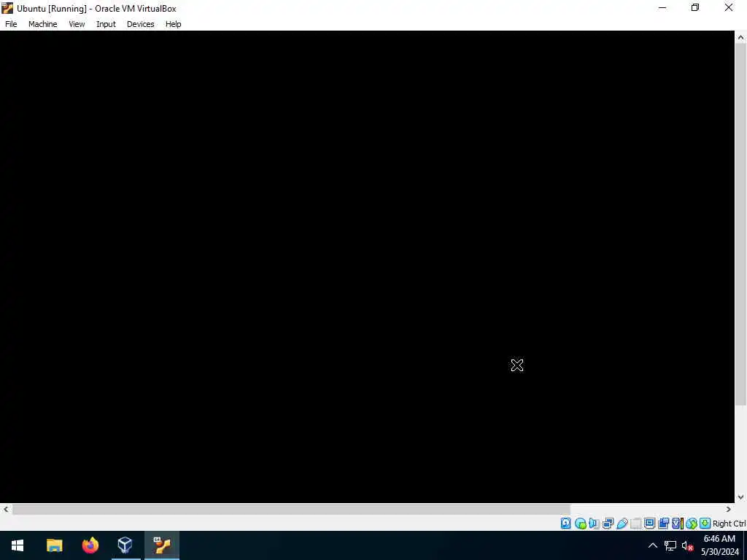Click the vertical scrollbar thumb

point(741,225)
